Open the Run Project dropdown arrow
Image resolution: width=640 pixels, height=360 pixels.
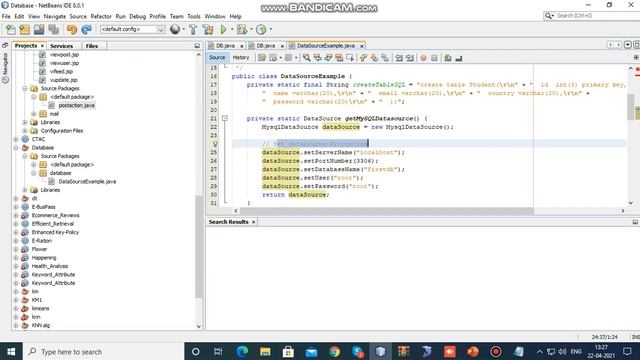(232, 29)
